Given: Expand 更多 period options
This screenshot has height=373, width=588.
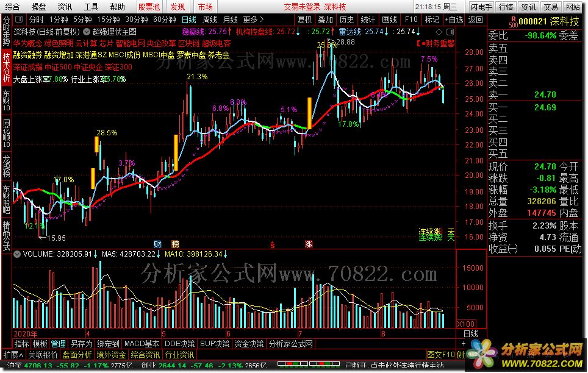Looking at the screenshot, I should coord(253,20).
